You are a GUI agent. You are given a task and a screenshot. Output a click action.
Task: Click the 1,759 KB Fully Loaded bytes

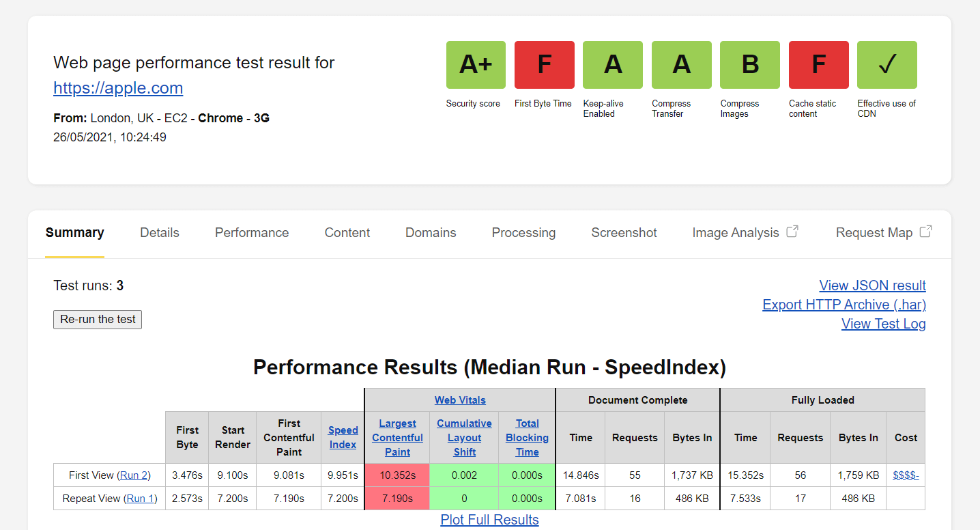pyautogui.click(x=859, y=475)
